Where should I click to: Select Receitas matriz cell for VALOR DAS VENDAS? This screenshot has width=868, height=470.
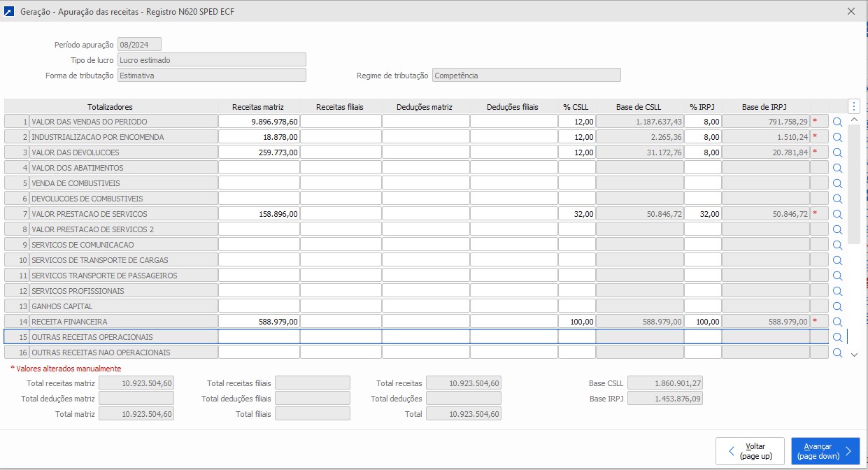click(x=259, y=122)
